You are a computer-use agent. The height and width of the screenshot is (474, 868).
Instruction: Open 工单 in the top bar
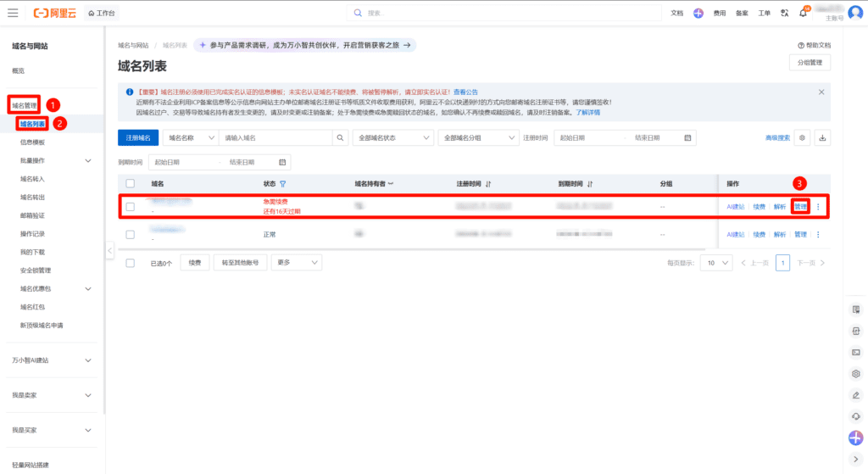764,14
